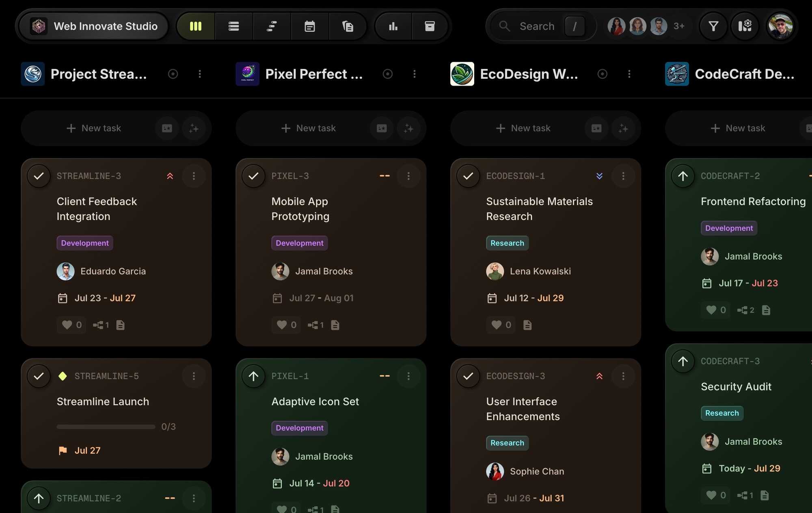Like the Client Feedback Integration card
812x513 pixels.
pyautogui.click(x=71, y=325)
